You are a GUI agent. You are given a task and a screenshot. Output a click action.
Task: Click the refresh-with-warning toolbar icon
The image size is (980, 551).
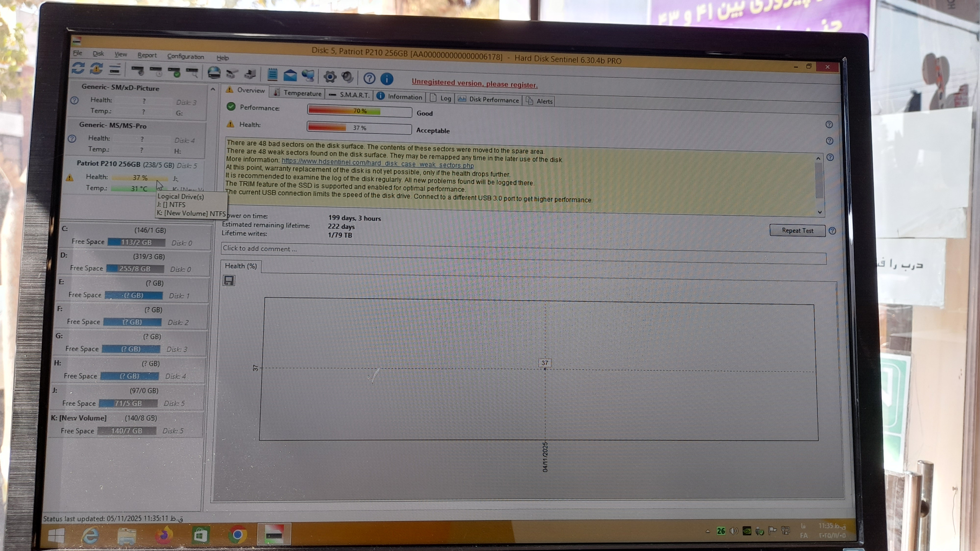tap(96, 69)
